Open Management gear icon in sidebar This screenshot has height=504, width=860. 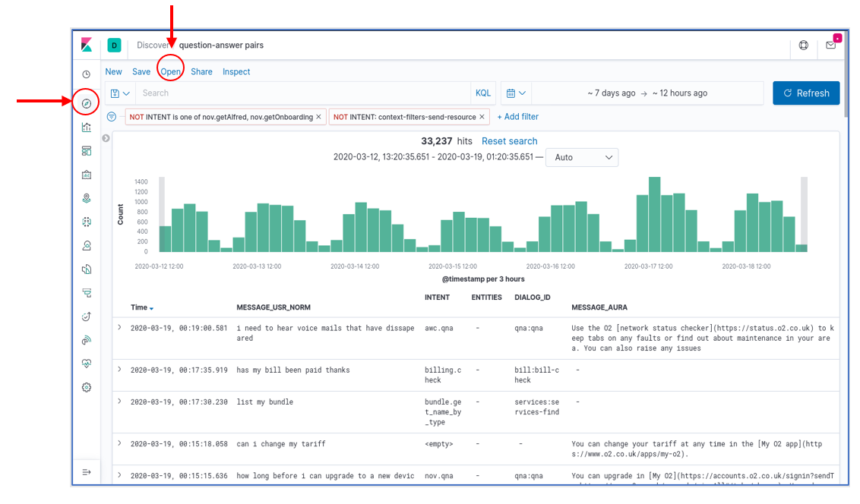(x=86, y=387)
